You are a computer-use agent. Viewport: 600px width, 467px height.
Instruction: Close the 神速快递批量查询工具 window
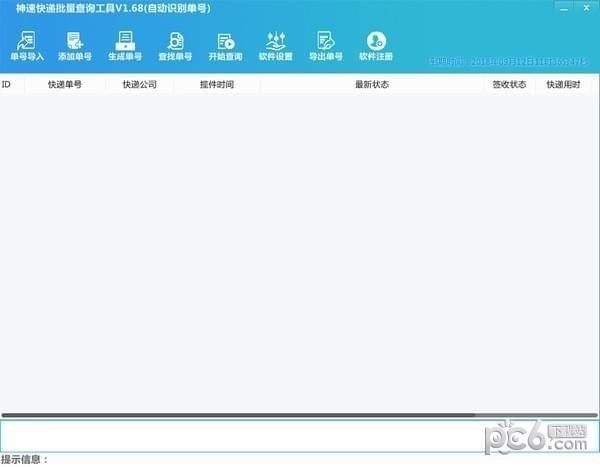[586, 8]
